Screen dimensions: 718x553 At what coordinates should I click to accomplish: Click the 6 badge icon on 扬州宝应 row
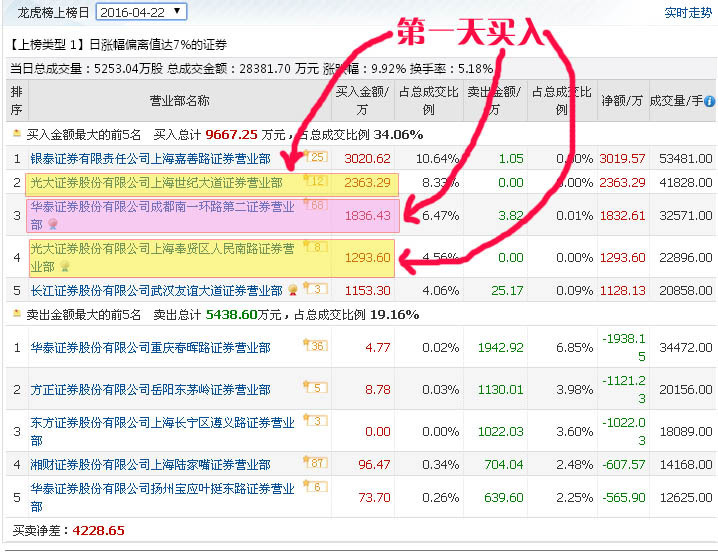click(315, 486)
